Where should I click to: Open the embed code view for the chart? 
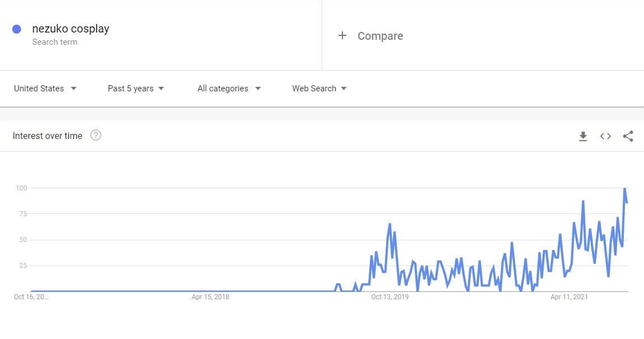pyautogui.click(x=605, y=136)
